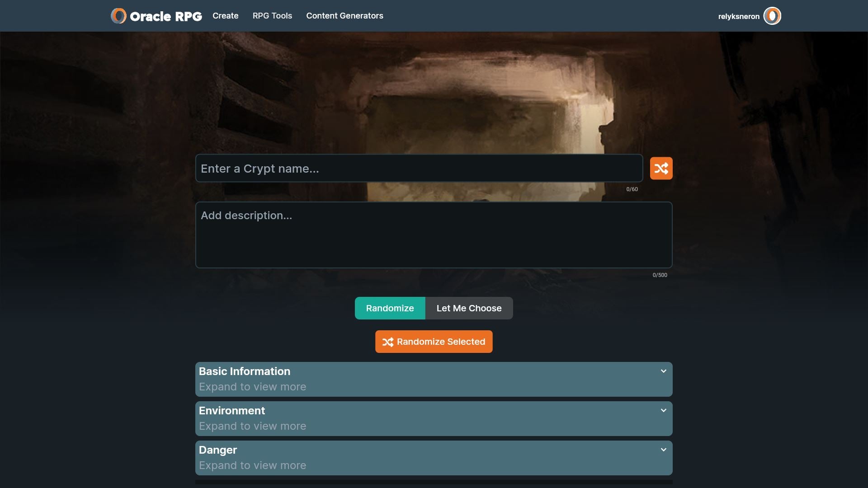Select the Randomize mode toggle

(390, 308)
